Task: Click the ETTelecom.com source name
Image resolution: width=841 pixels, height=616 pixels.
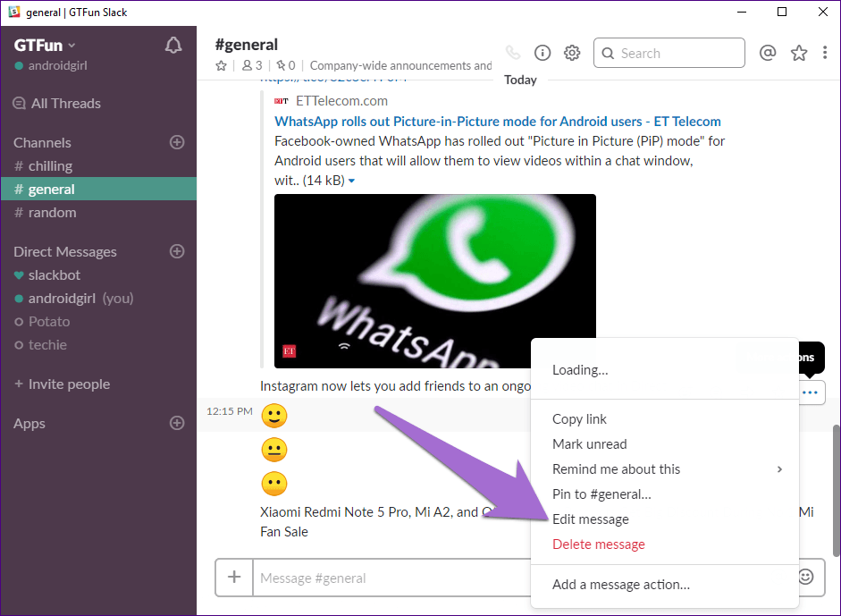Action: pyautogui.click(x=341, y=101)
